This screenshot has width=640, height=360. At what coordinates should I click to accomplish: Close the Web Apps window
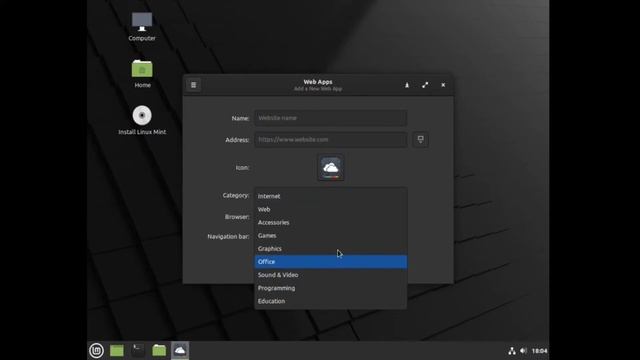[x=443, y=85]
